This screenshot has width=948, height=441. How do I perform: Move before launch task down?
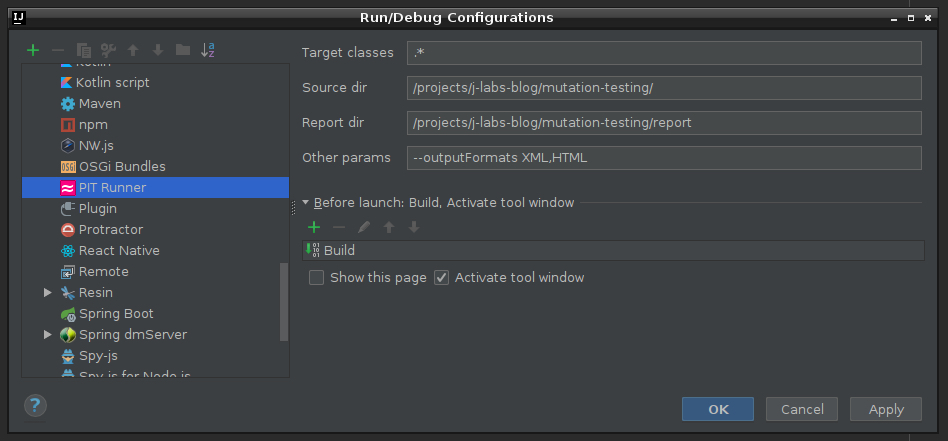[x=414, y=227]
